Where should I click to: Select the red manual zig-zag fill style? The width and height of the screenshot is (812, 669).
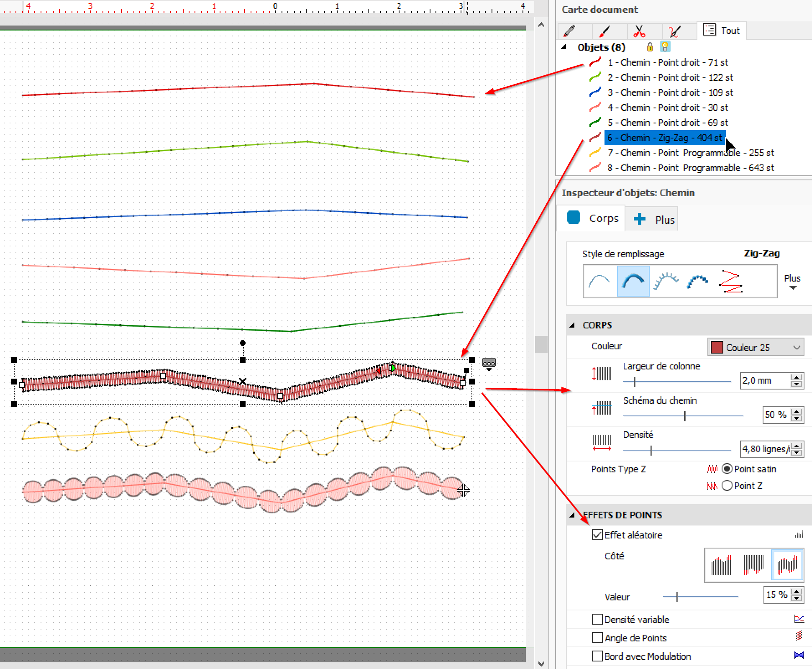[x=730, y=281]
